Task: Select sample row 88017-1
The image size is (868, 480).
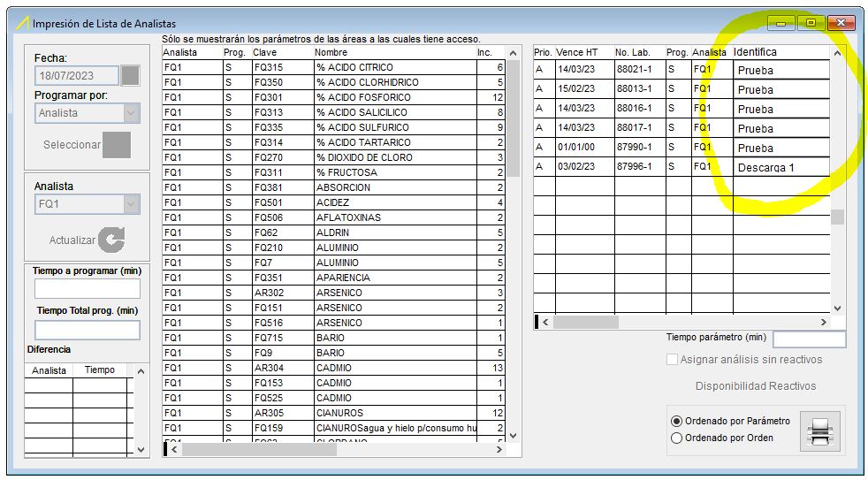Action: pyautogui.click(x=681, y=127)
